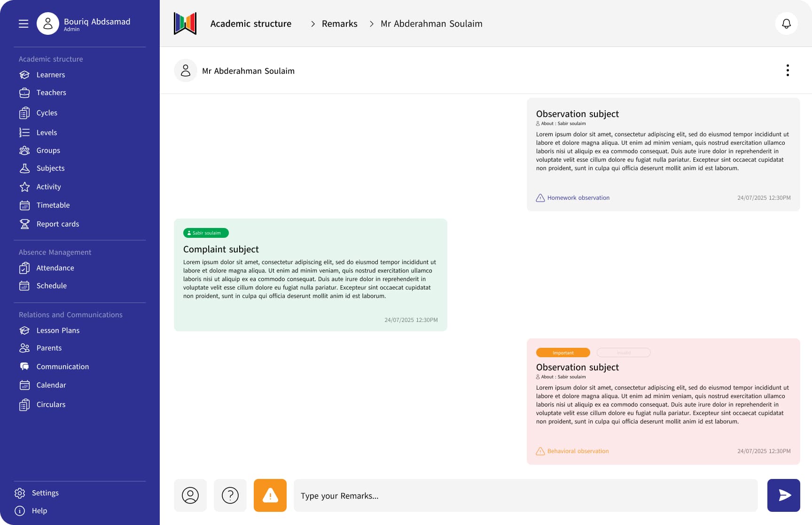This screenshot has width=812, height=525.
Task: Click the question mark icon button
Action: (230, 495)
